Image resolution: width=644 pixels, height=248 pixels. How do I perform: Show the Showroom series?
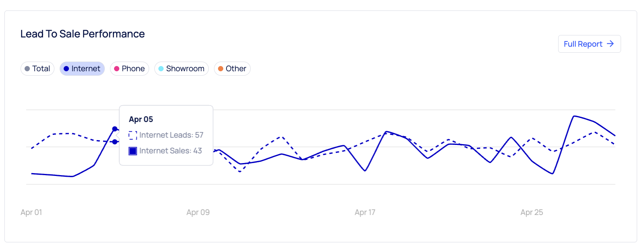pos(181,68)
